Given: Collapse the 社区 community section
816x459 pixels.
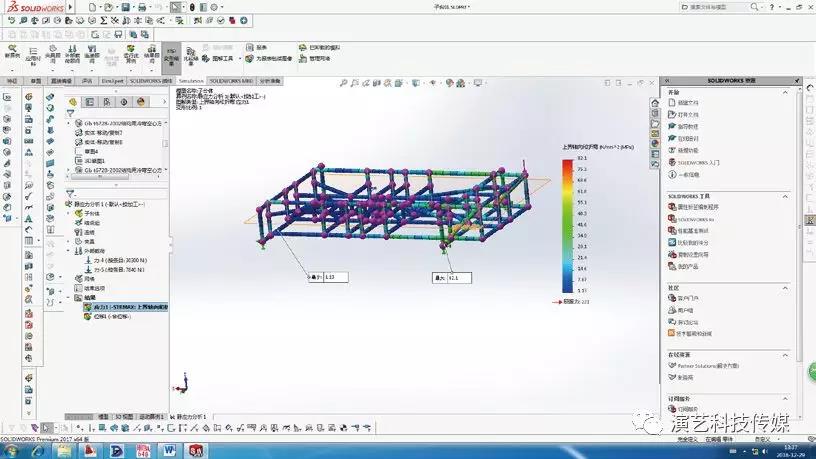Looking at the screenshot, I should 785,288.
